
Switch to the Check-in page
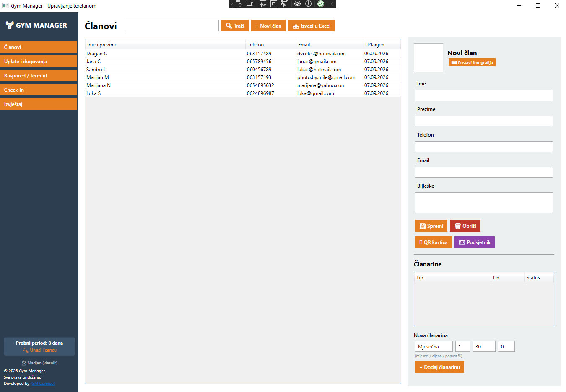39,90
